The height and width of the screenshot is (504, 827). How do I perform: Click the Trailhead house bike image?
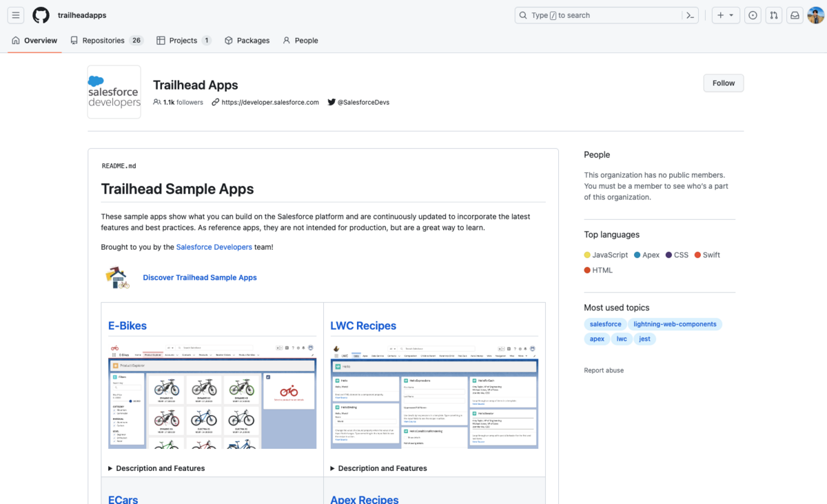coord(117,277)
